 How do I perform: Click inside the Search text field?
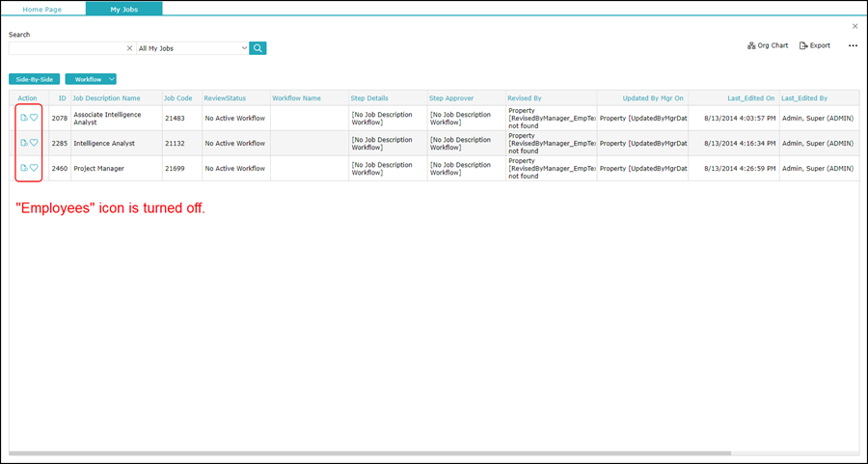[66, 48]
